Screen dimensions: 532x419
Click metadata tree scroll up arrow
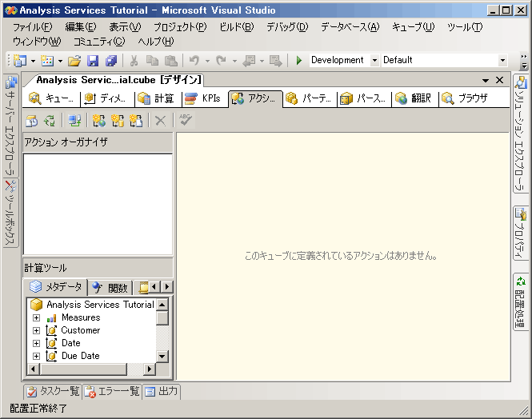point(162,305)
